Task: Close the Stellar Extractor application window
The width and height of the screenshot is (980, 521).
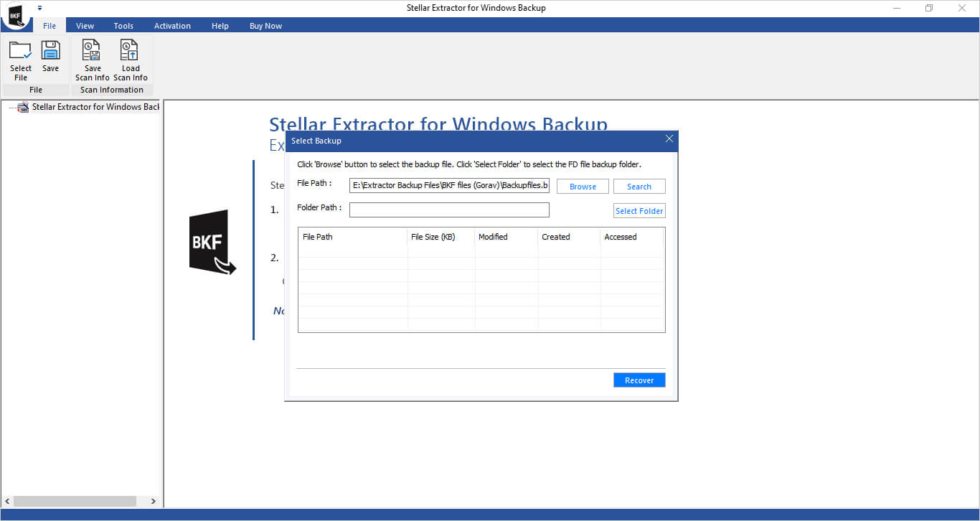Action: pos(962,8)
